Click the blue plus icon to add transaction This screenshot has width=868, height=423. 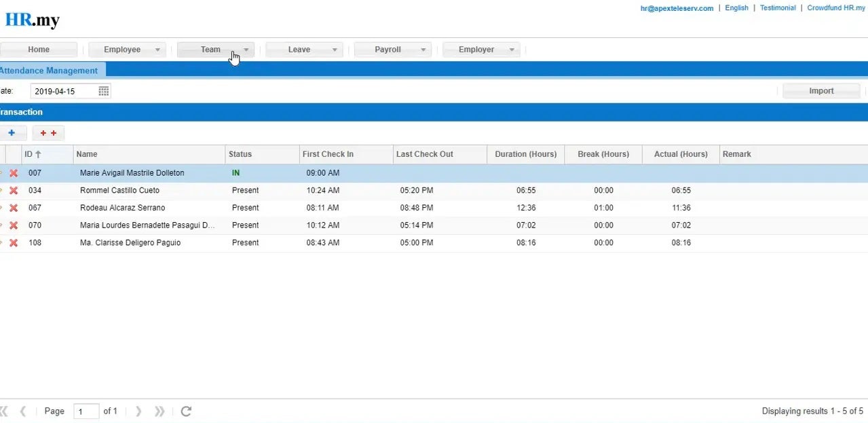coord(11,132)
